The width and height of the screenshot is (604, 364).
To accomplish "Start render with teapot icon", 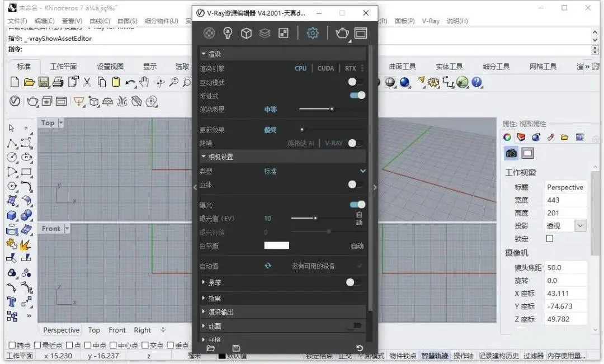I will [342, 33].
